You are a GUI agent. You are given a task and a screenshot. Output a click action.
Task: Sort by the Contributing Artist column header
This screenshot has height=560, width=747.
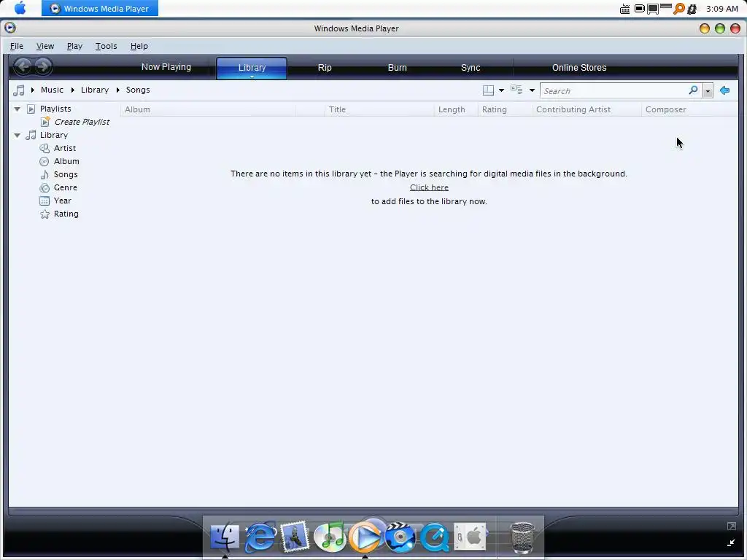[587, 109]
